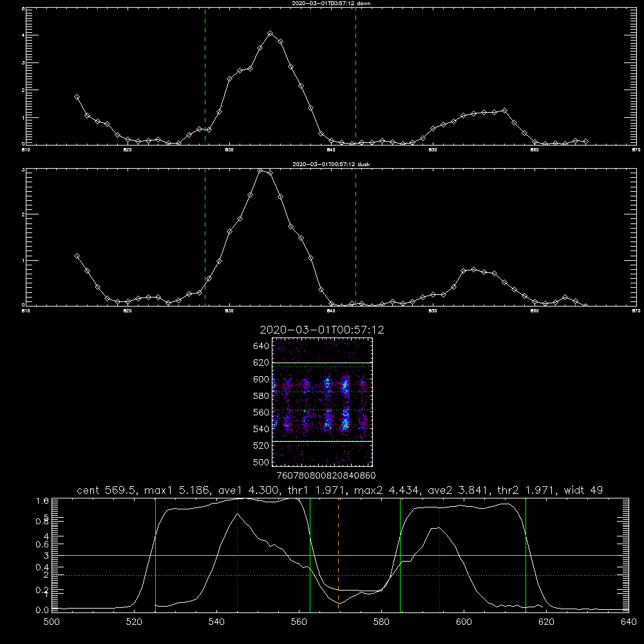
Task: Select "640" label on heatmap y-axis
Action: pyautogui.click(x=261, y=346)
